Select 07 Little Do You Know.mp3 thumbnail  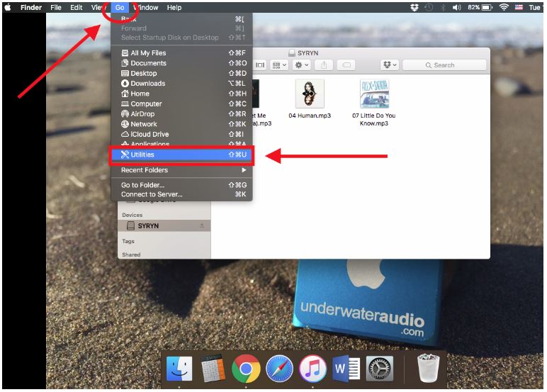[x=374, y=94]
